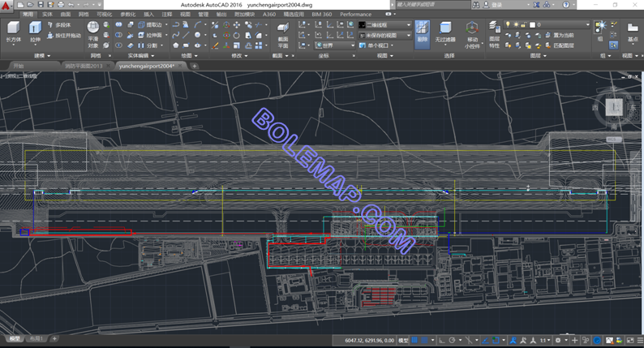Switch to the Surface (曲面) ribbon tab
The height and width of the screenshot is (348, 644).
[66, 15]
